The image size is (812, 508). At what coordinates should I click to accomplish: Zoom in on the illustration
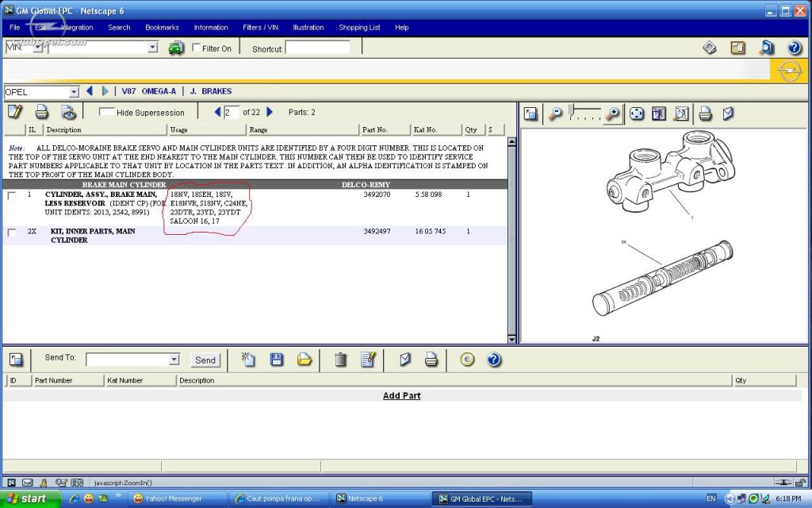[613, 114]
